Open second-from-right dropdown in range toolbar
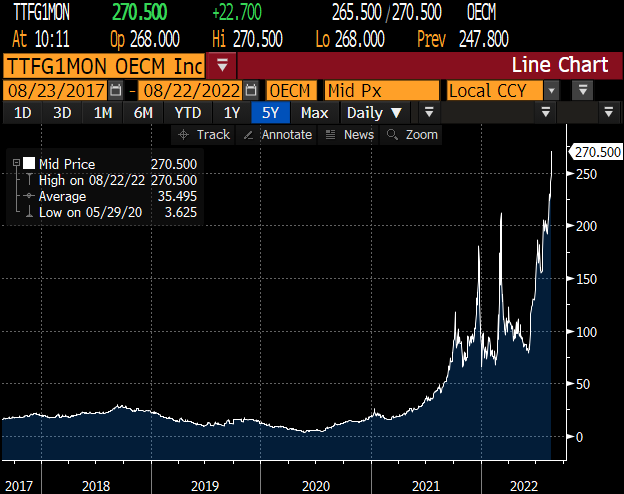Viewport: 624px width, 494px height. tap(545, 112)
